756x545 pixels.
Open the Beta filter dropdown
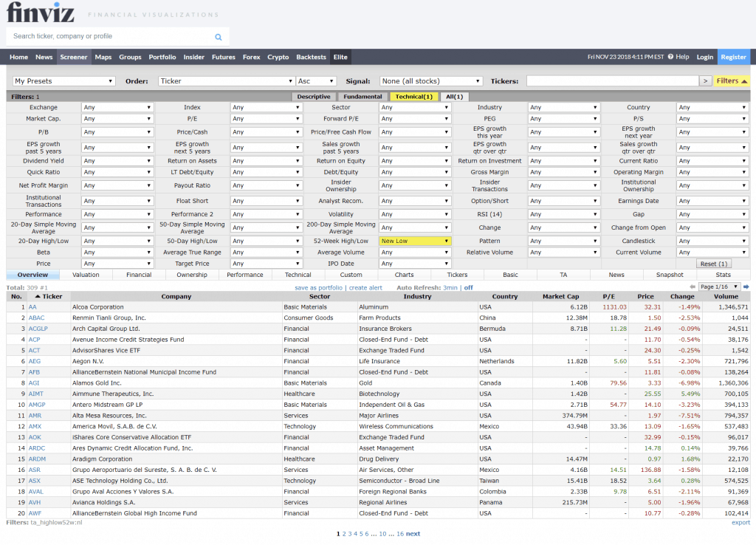tap(117, 253)
